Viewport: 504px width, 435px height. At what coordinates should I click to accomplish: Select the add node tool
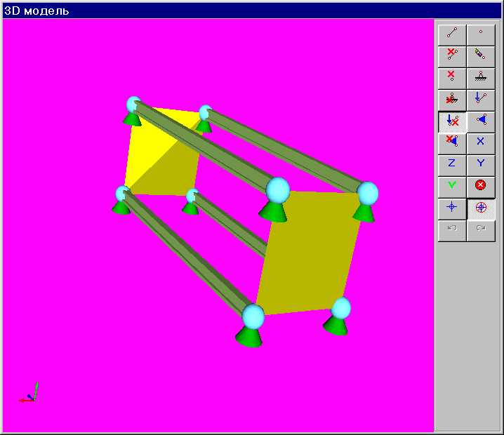481,35
